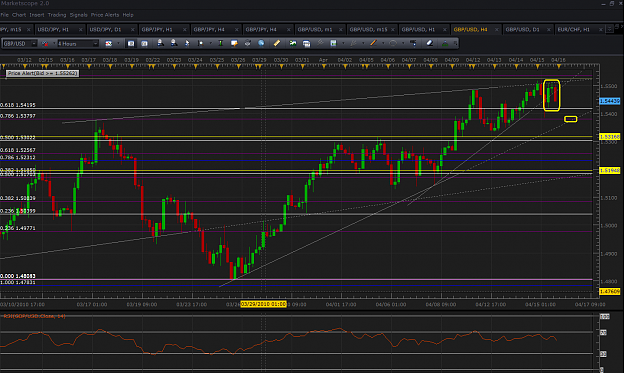The height and width of the screenshot is (373, 625).
Task: Click the second trader-figure toolbar icon
Action: 174,43
